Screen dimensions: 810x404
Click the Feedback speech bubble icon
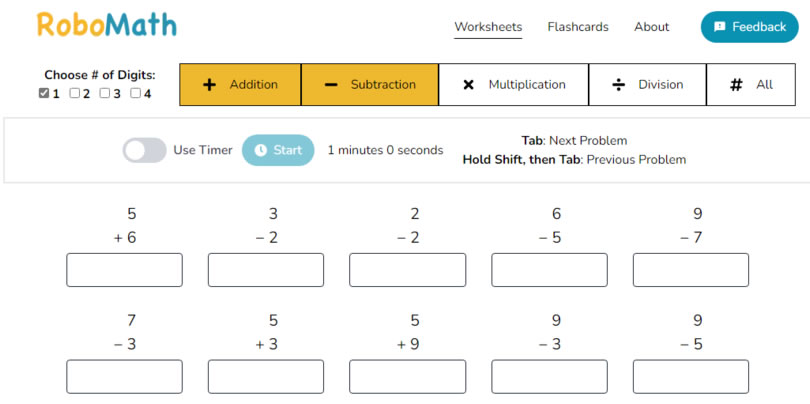[720, 27]
